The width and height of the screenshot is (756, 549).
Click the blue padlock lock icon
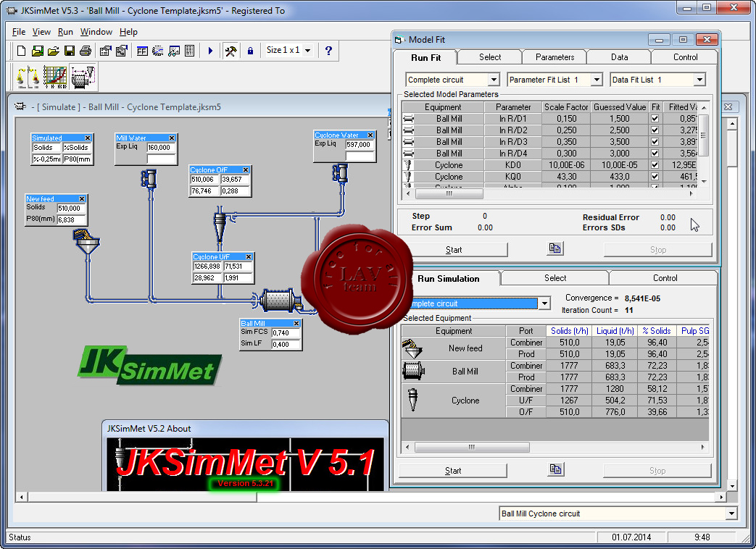[x=250, y=51]
